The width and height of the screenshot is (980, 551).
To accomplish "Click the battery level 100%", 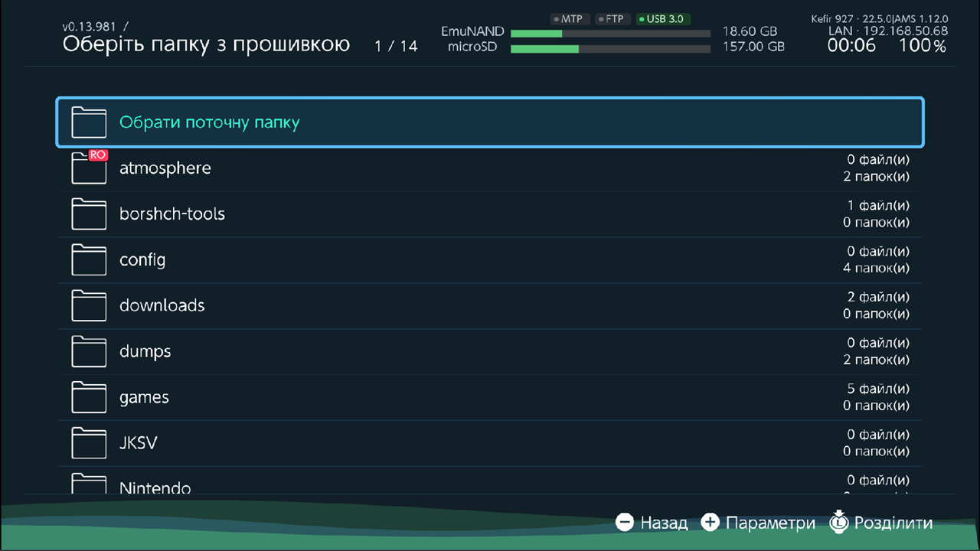I will pos(923,46).
